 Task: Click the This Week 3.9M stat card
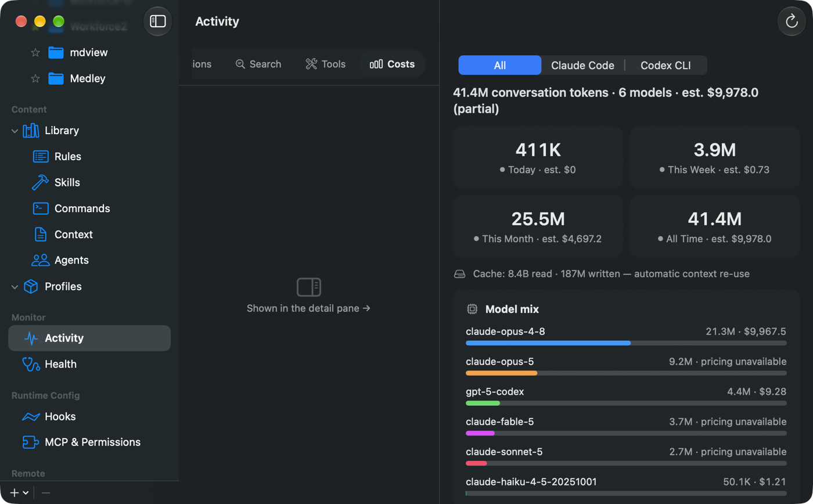[x=715, y=157]
